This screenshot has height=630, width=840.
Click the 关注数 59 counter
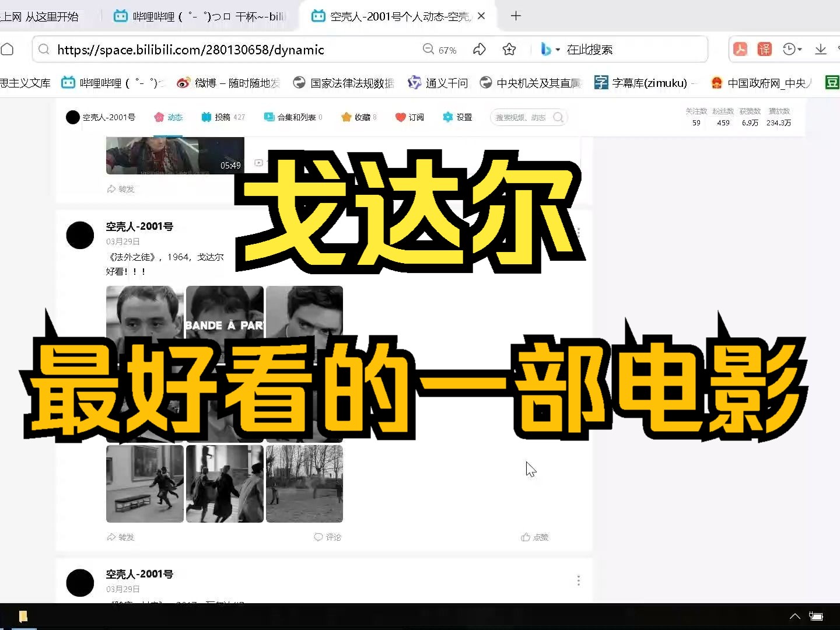tap(696, 117)
